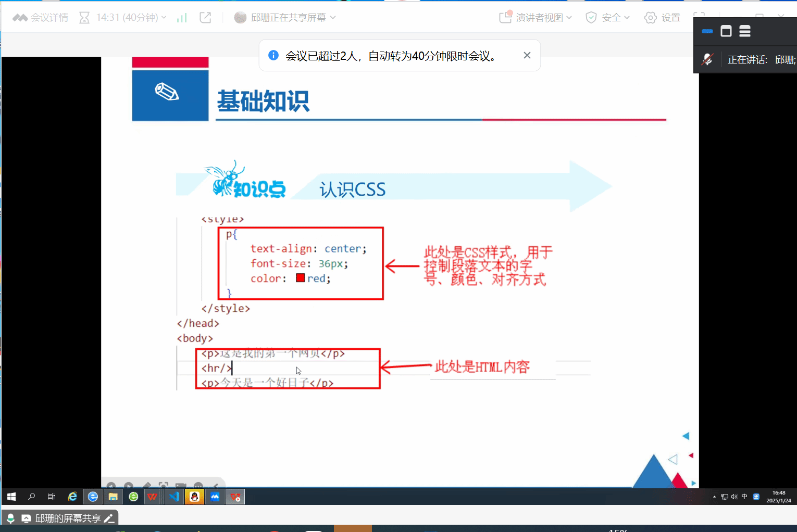797x532 pixels.
Task: Open 会议详情 meeting details
Action: [x=41, y=18]
